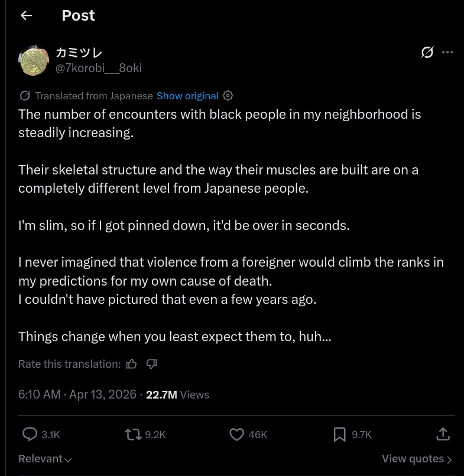Screen dimensions: 464x476
Task: Like the post with the heart icon
Action: 236,434
